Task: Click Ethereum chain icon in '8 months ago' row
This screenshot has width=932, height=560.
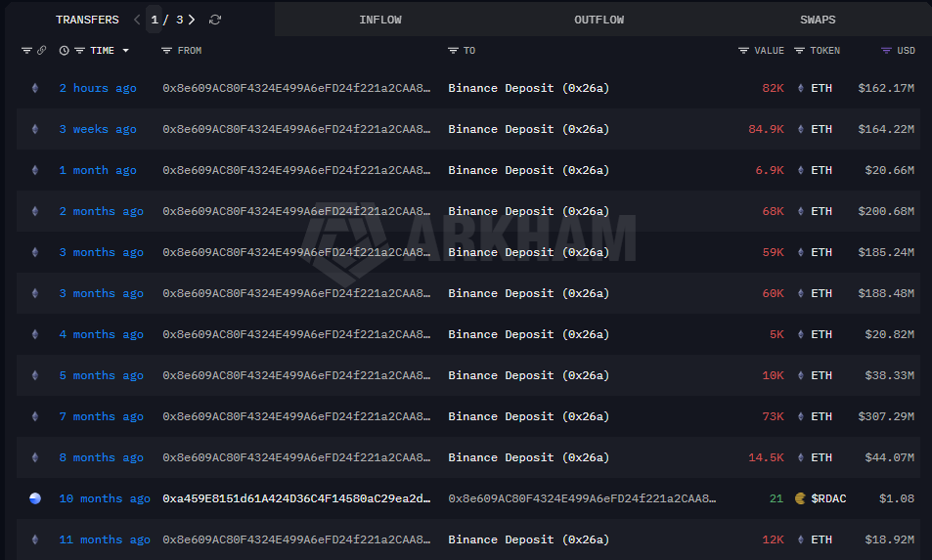Action: coord(35,457)
